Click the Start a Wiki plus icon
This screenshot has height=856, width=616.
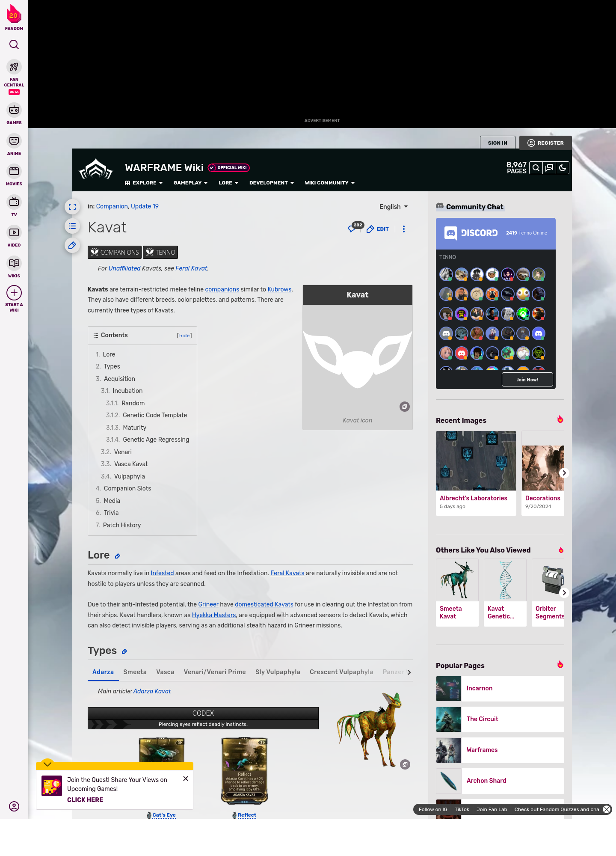14,293
